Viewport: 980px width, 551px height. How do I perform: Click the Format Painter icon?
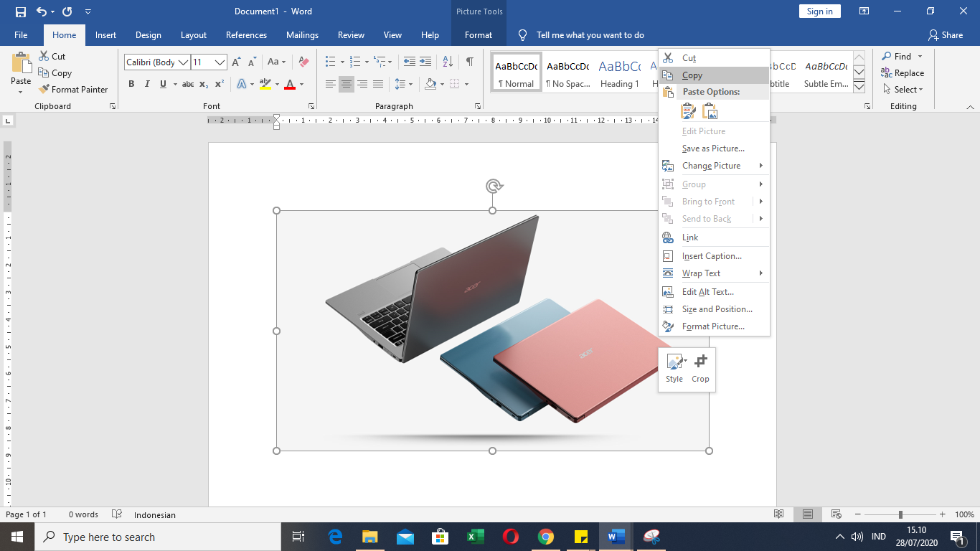click(x=44, y=90)
